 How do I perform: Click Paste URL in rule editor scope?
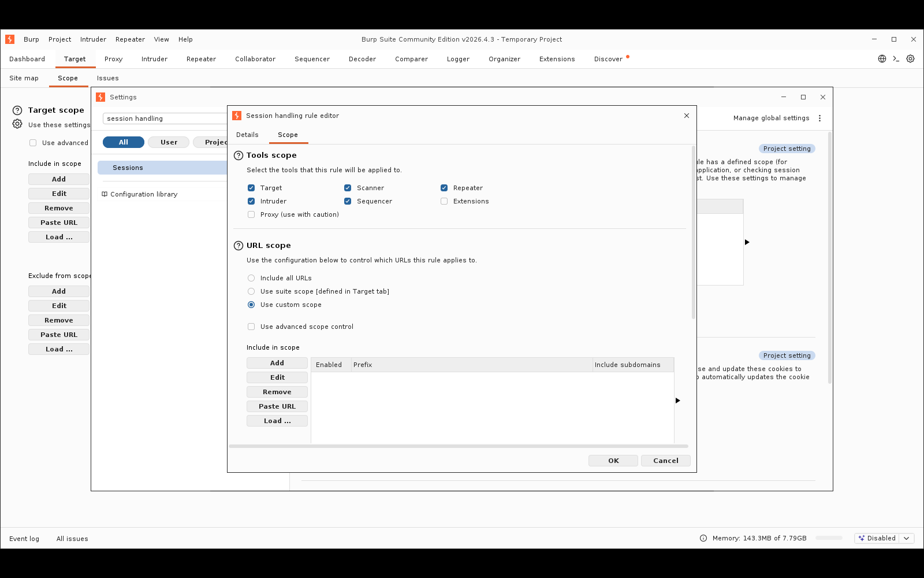(x=277, y=406)
